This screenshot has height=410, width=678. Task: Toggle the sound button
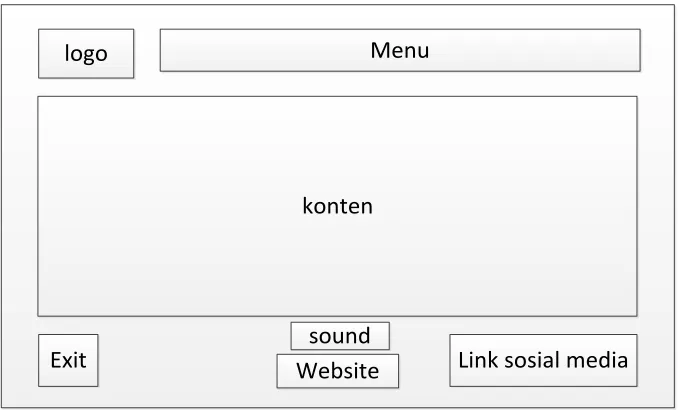tap(340, 336)
